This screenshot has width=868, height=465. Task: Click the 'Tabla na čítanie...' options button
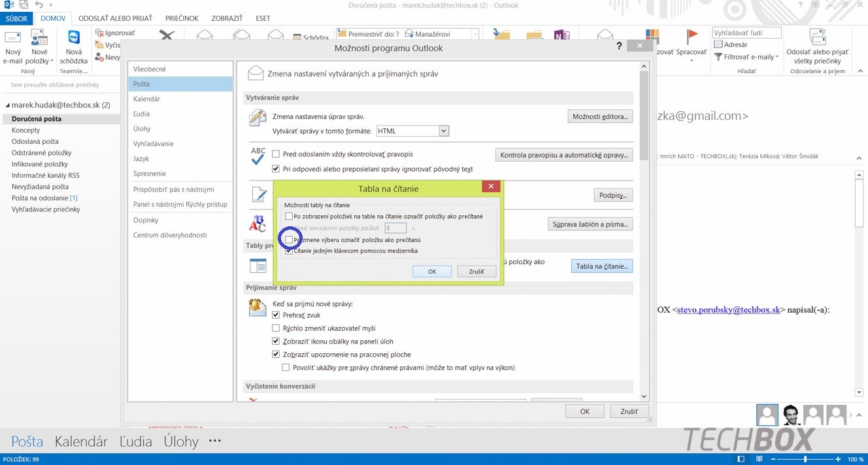pos(602,266)
